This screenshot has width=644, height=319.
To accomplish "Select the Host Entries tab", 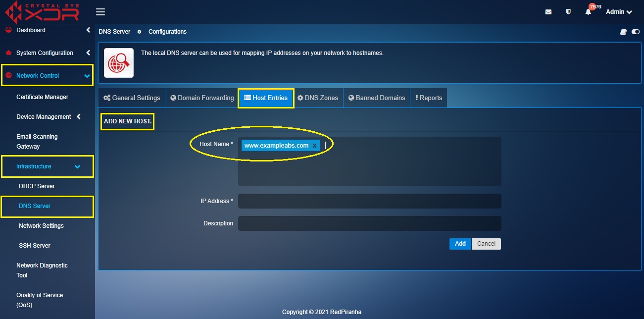I will [x=266, y=98].
